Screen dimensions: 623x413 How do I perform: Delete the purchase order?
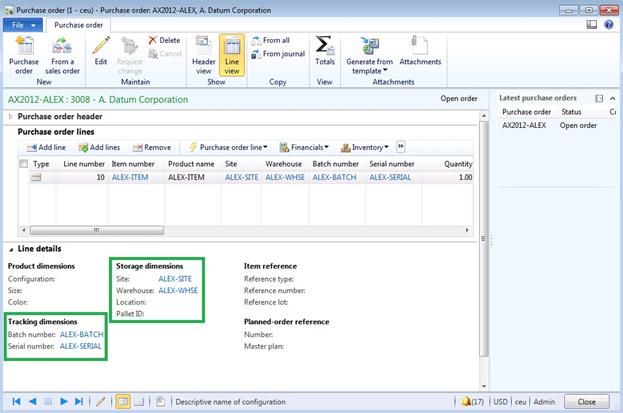pos(164,40)
